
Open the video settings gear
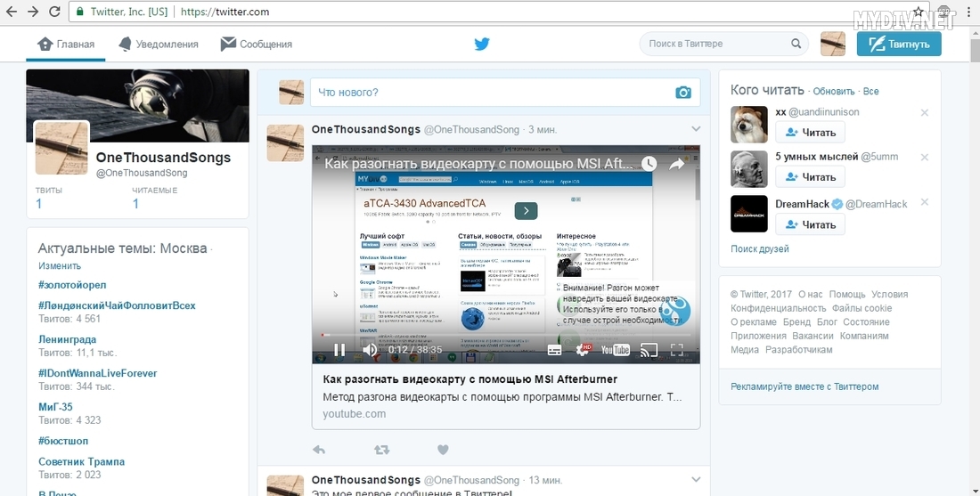tap(583, 350)
